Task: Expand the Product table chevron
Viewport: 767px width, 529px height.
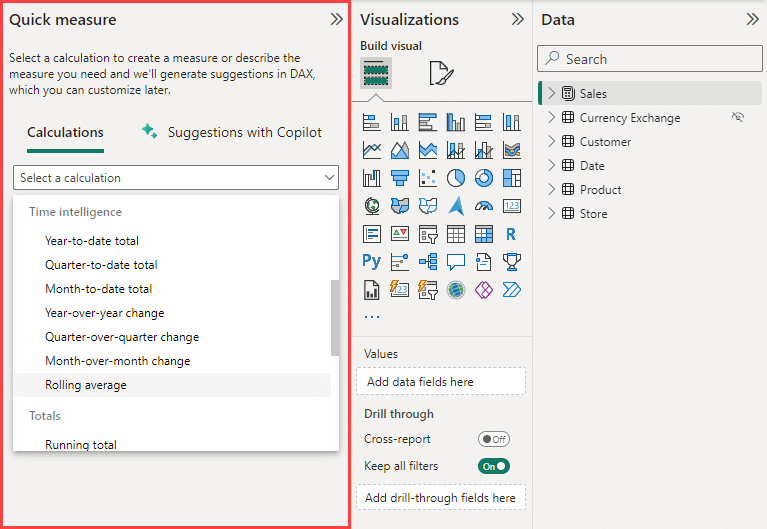Action: (552, 189)
